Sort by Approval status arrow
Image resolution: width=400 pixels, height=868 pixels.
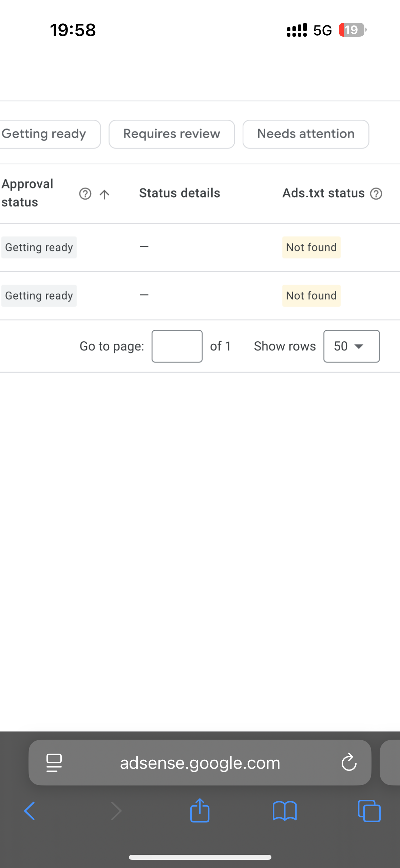[x=104, y=194]
